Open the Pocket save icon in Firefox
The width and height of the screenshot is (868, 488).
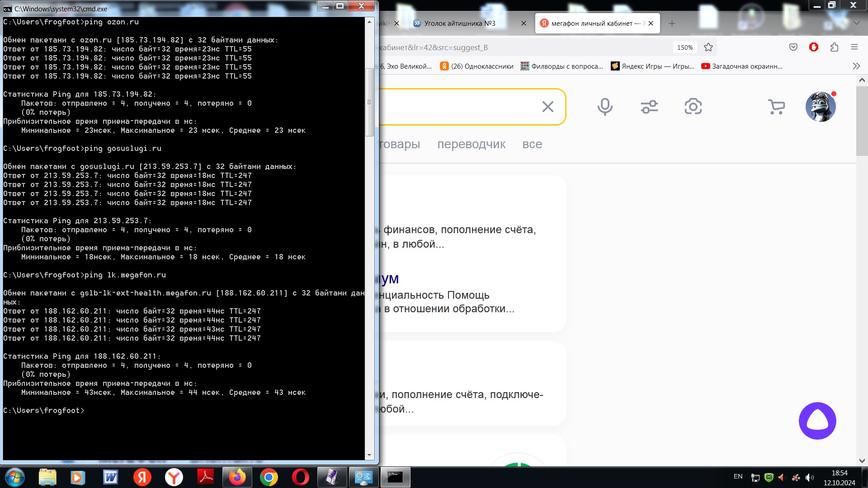793,47
